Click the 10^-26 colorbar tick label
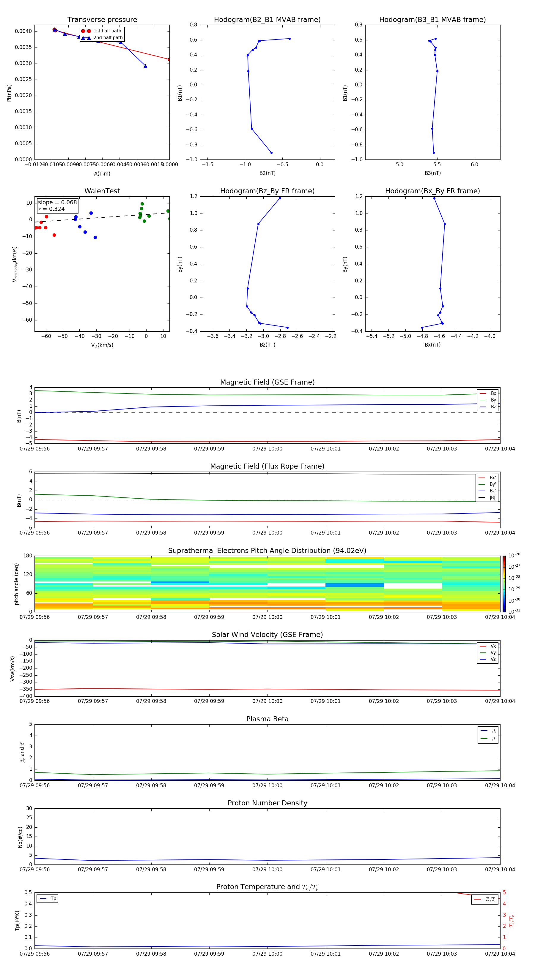Viewport: 535px width, 980px height. click(514, 555)
